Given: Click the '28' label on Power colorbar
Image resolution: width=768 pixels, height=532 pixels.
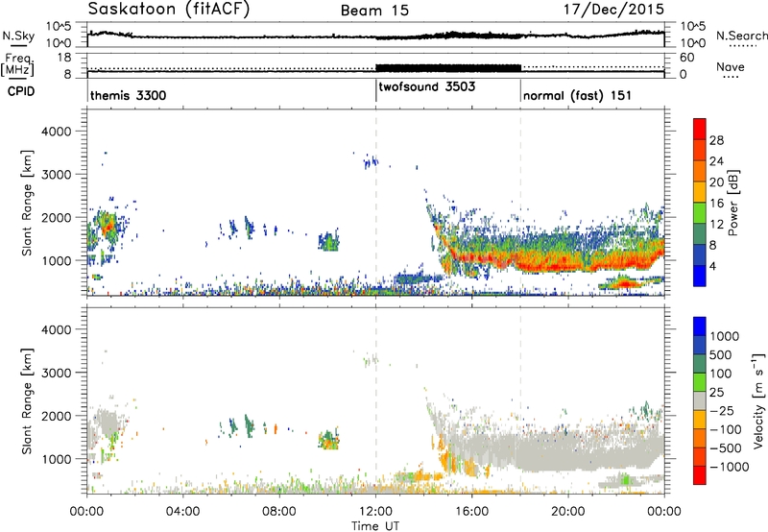Looking at the screenshot, I should coord(716,140).
